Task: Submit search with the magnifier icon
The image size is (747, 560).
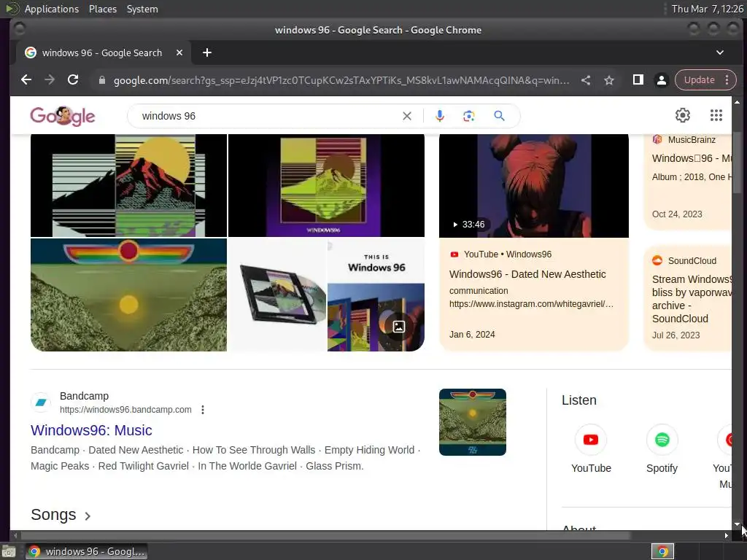Action: click(x=499, y=116)
